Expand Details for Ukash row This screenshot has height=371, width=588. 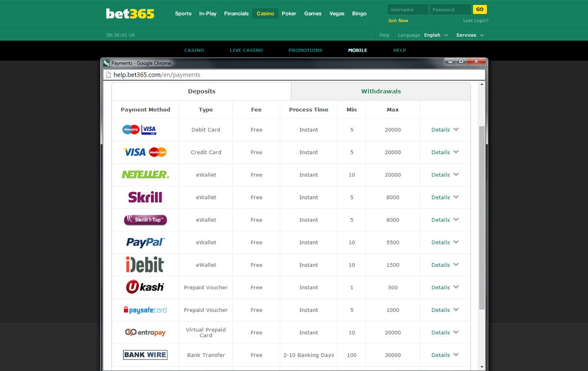(445, 288)
